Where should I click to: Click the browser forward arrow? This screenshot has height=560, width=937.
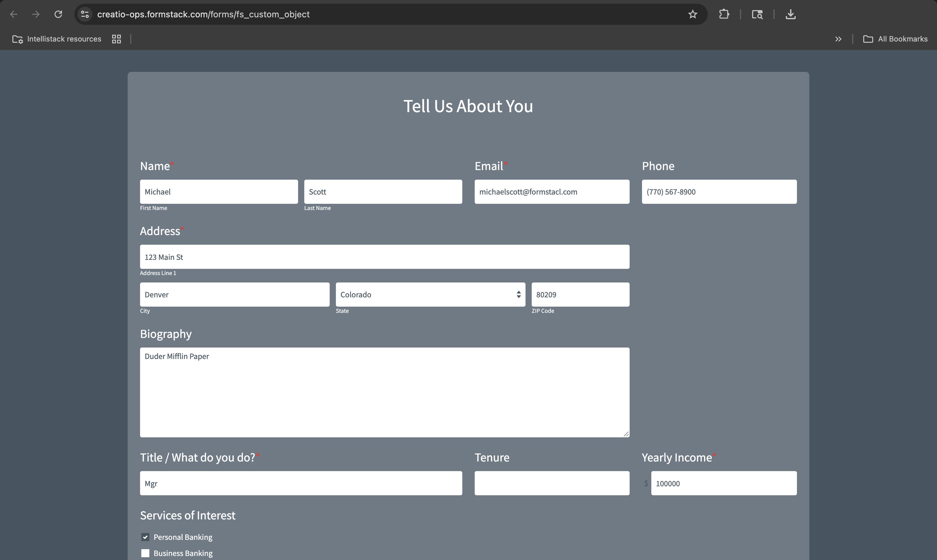tap(36, 14)
